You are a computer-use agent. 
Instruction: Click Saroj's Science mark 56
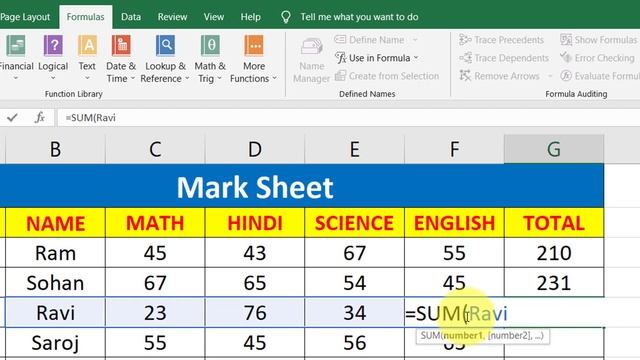point(354,343)
